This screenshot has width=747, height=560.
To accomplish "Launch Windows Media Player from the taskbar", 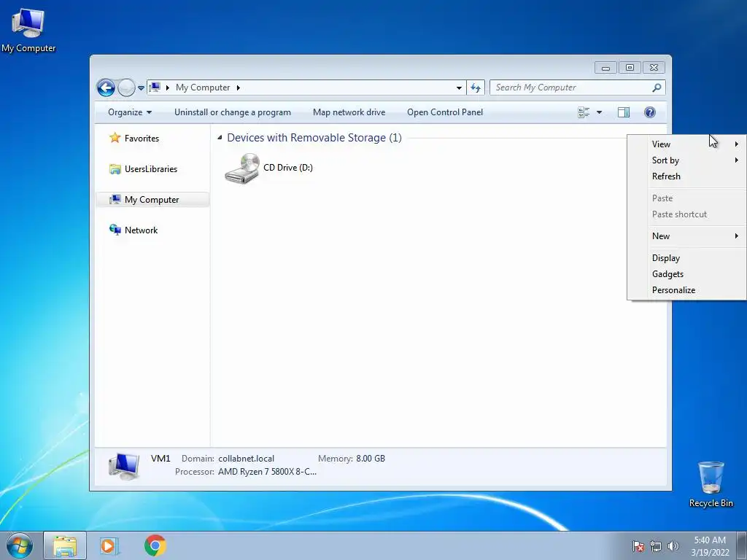I will tap(109, 545).
